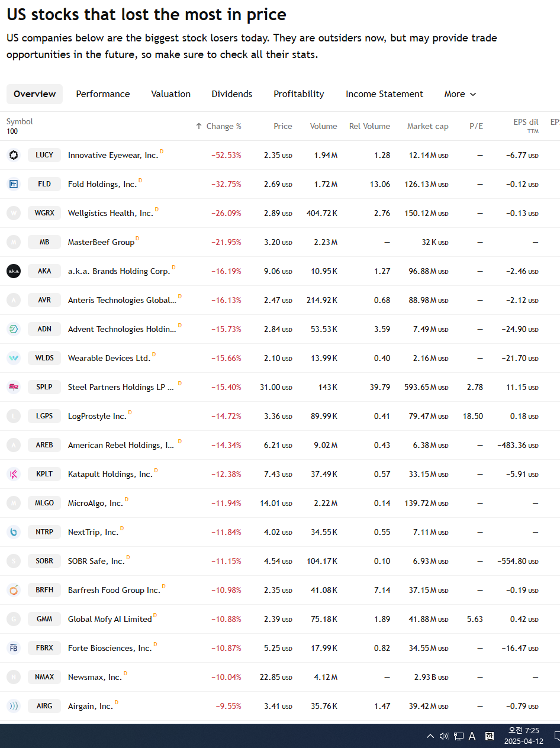Sort by the Volume column header
560x748 pixels.
pyautogui.click(x=324, y=126)
